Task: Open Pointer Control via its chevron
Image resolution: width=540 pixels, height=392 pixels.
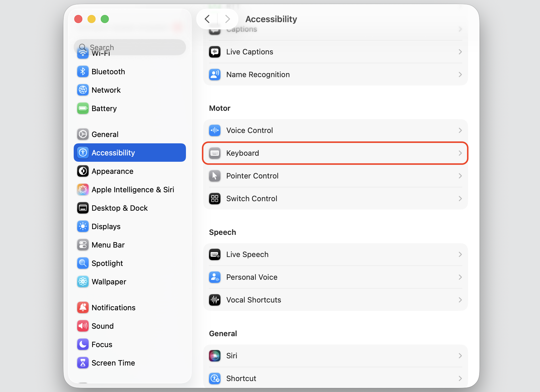Action: (x=460, y=176)
